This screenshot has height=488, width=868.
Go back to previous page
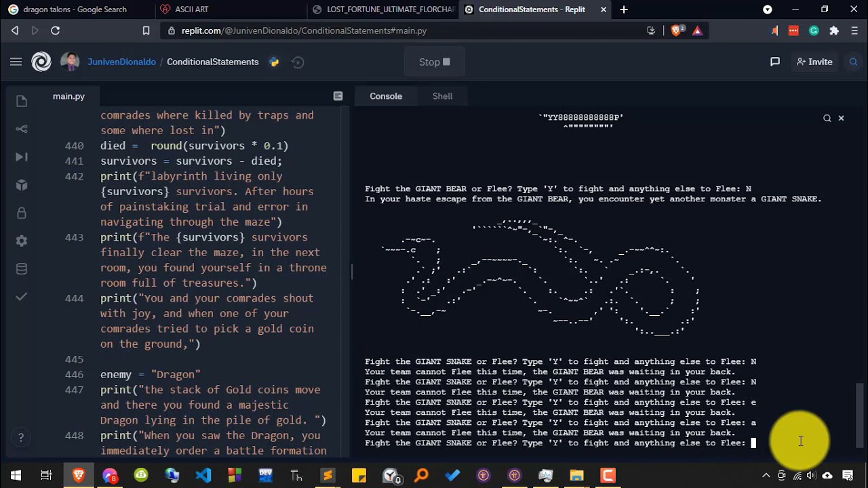[15, 30]
